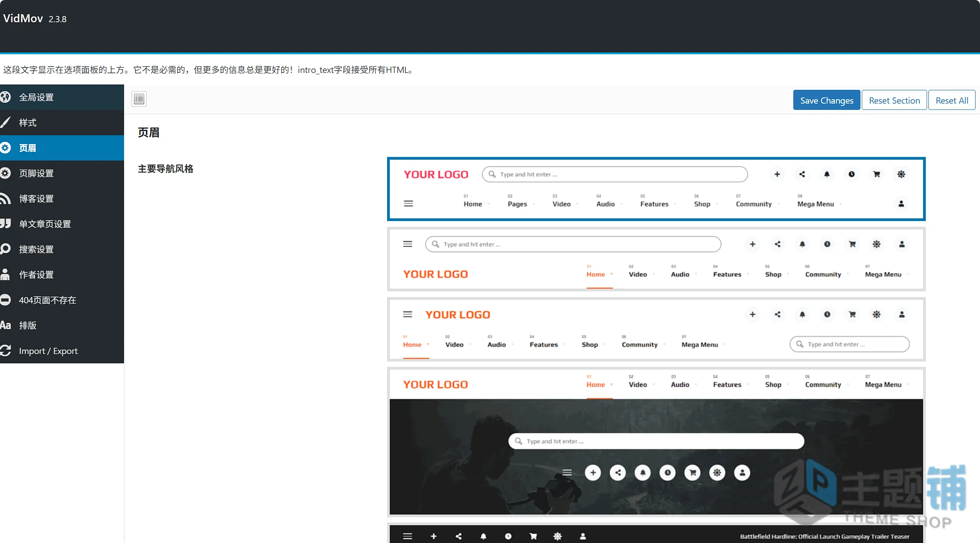Image resolution: width=980 pixels, height=543 pixels.
Task: Click the Reset All button
Action: pyautogui.click(x=952, y=100)
